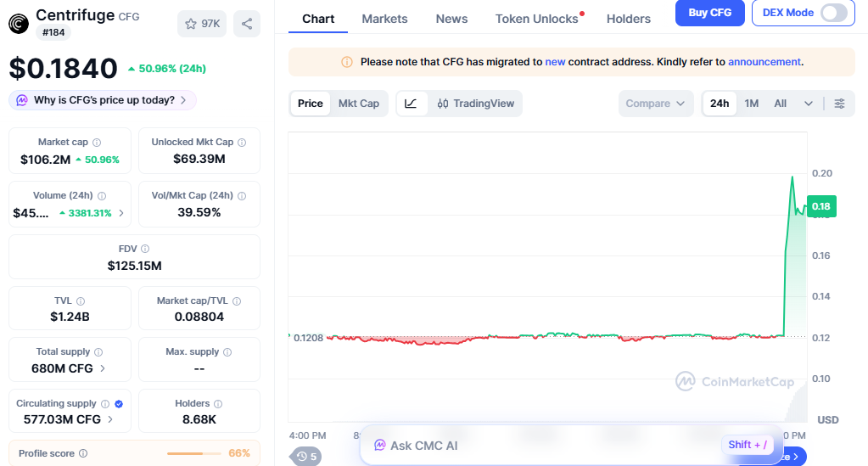The width and height of the screenshot is (868, 466).
Task: Switch to the Chart tab
Action: (x=318, y=19)
